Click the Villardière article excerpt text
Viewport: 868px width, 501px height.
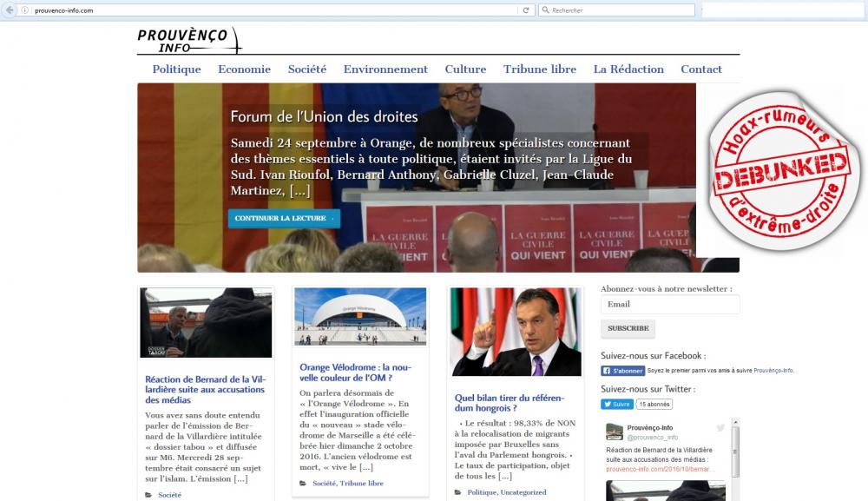click(203, 447)
